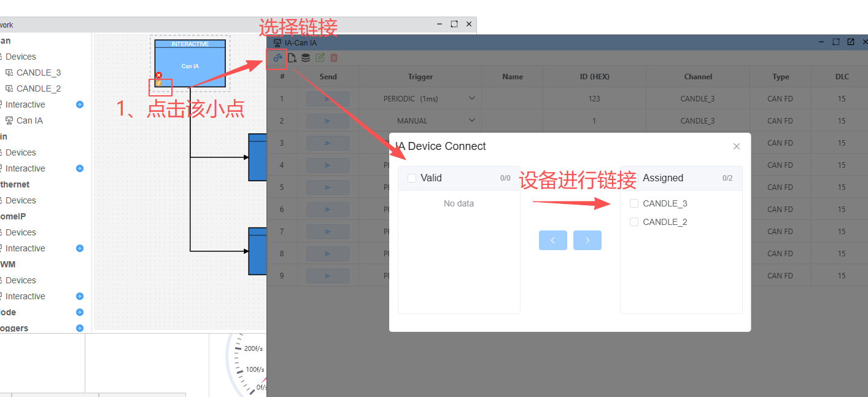Viewport: 868px width, 397px height.
Task: Click the red trash delete icon
Action: click(x=334, y=58)
